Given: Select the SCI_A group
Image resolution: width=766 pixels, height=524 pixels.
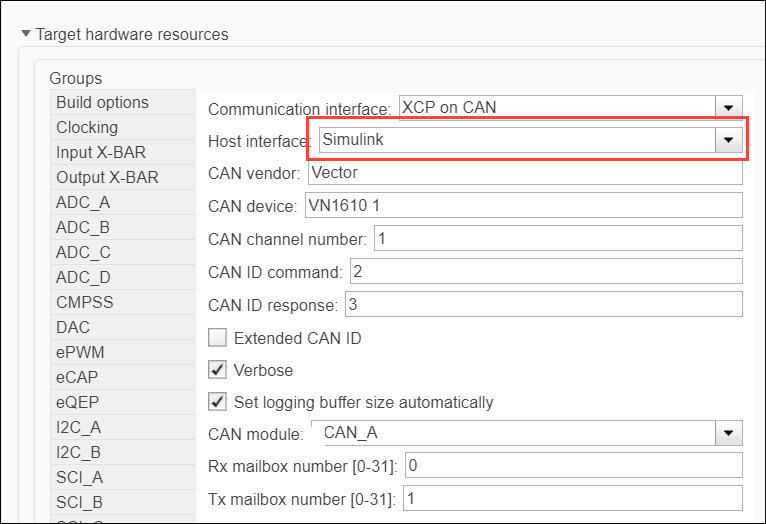Looking at the screenshot, I should pos(81,477).
